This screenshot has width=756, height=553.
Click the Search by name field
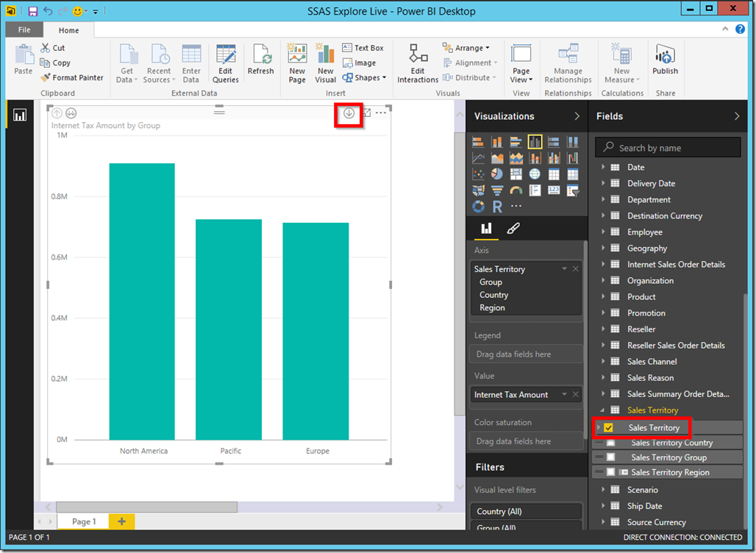click(668, 148)
